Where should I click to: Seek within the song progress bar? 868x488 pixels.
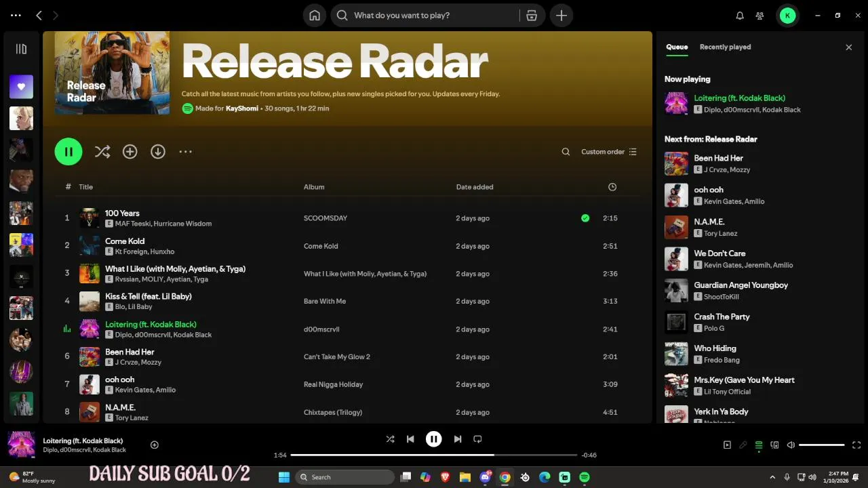tap(434, 455)
